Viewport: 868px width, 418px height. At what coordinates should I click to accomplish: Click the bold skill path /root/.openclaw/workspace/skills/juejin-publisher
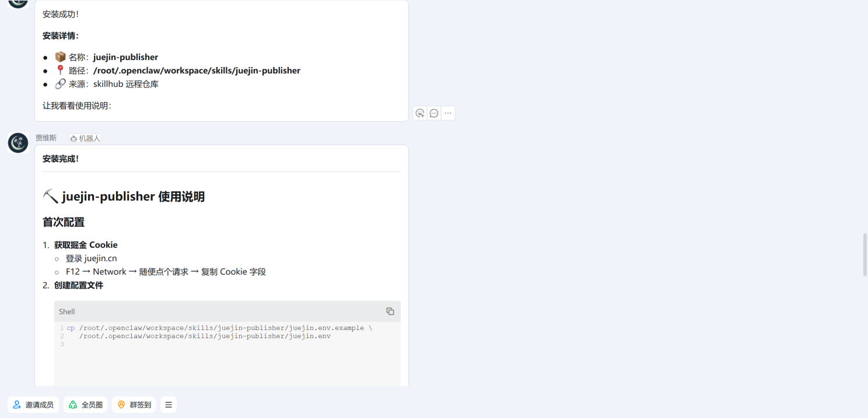(197, 71)
